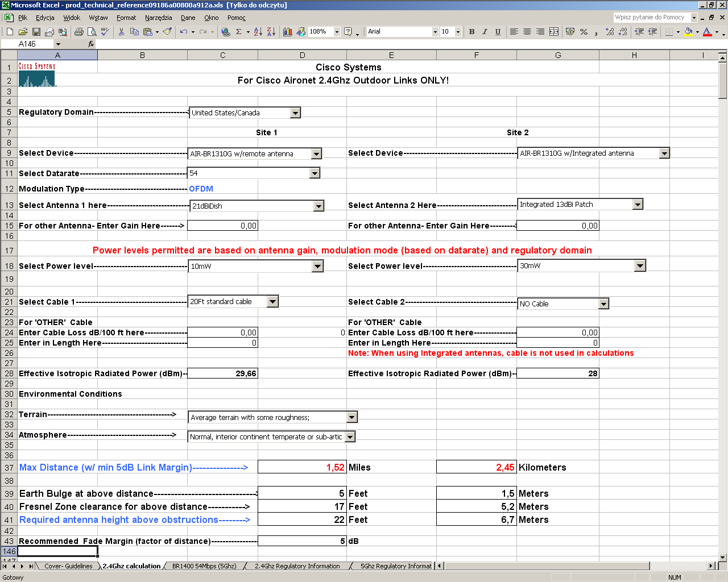Viewport: 728px width, 582px height.
Task: Print the sheet using printer icon
Action: [78, 32]
